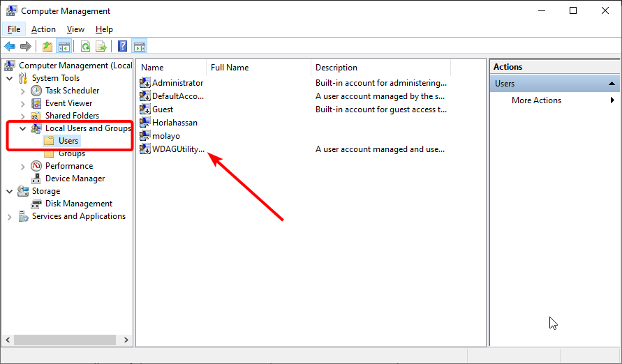
Task: Click the Disk Management tree label
Action: (x=79, y=204)
